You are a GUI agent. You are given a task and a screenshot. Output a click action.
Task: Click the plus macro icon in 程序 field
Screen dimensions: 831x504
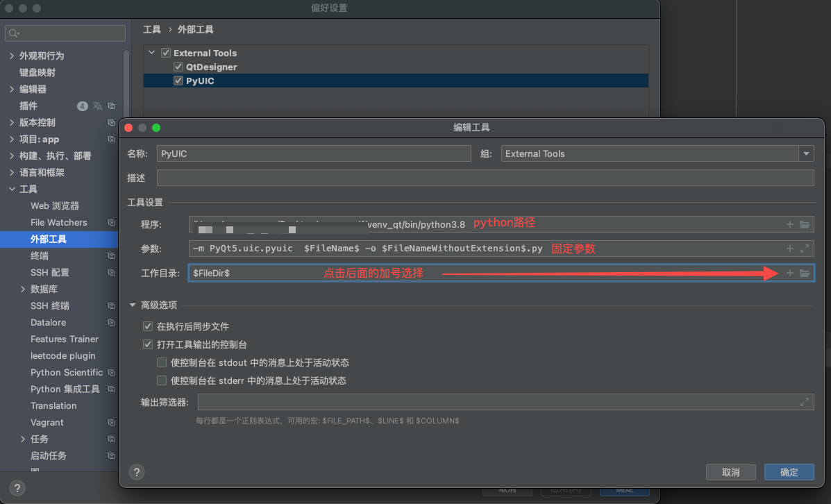pyautogui.click(x=789, y=224)
